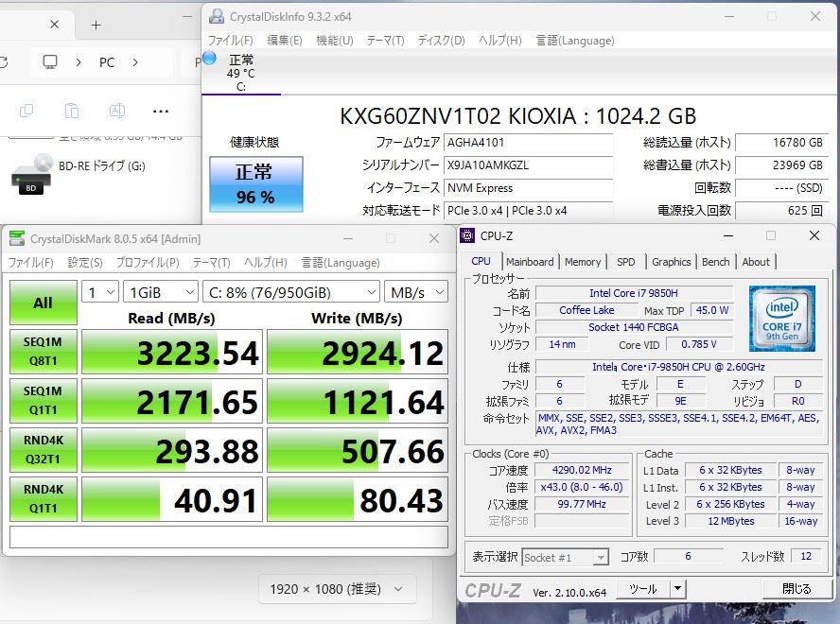Click the processor name Intel Core i7 9850H
840x624 pixels.
[634, 293]
